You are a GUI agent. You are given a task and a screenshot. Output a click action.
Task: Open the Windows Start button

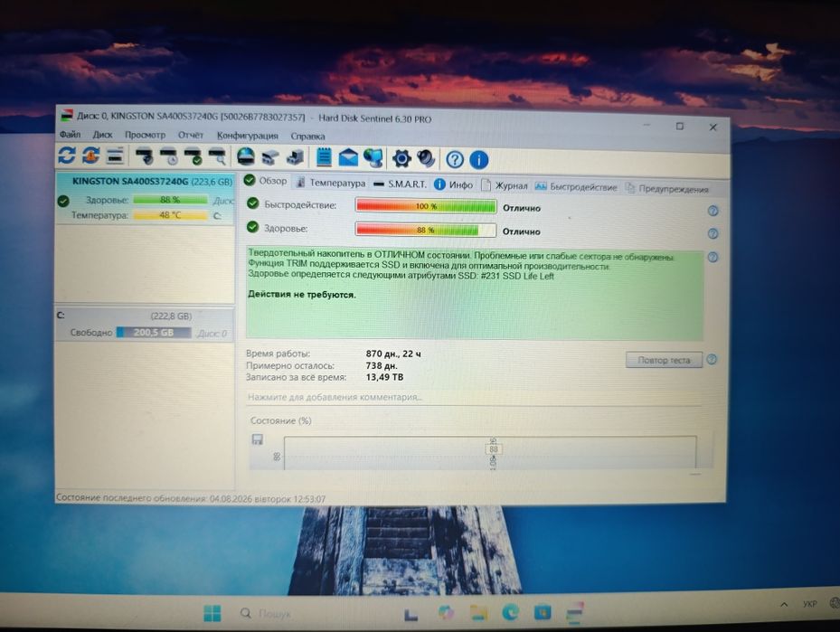212,613
